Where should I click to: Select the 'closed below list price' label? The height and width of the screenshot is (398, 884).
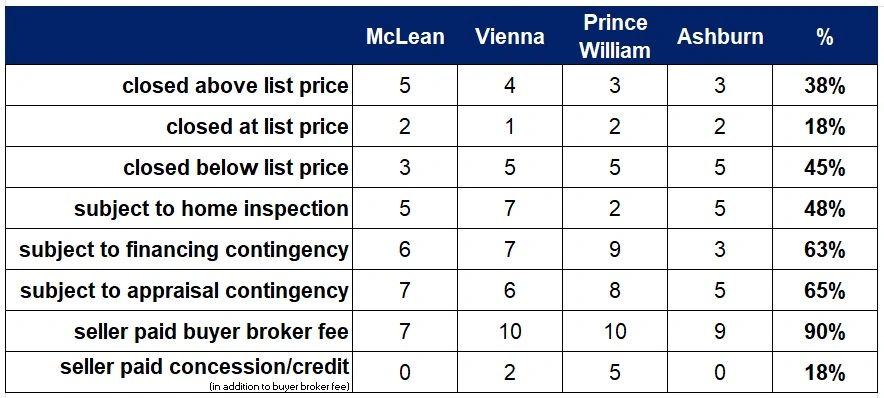click(x=236, y=168)
